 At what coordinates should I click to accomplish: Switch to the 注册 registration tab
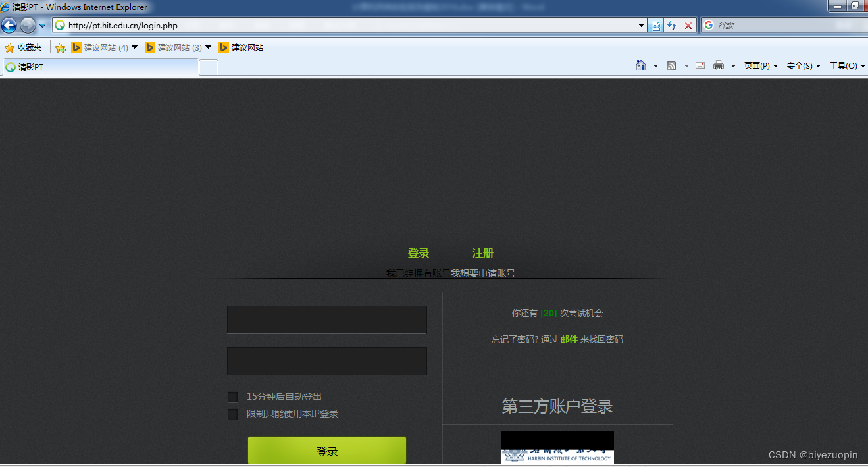point(483,253)
